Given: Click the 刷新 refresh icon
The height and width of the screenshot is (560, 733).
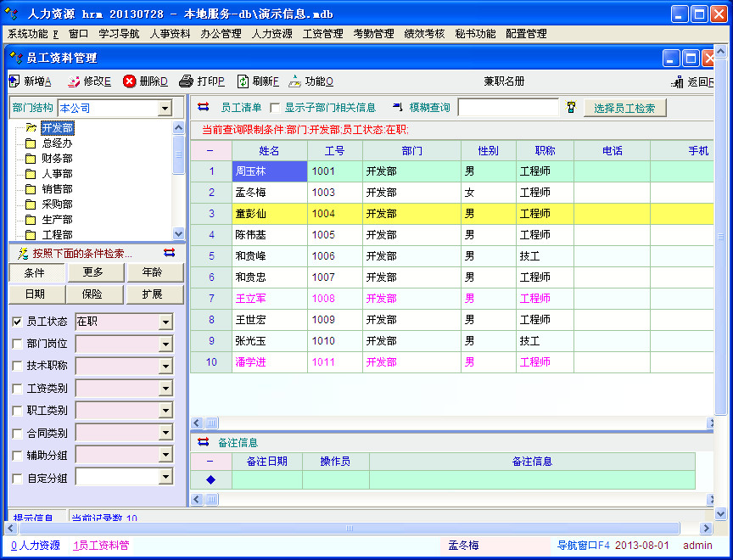Looking at the screenshot, I should click(x=243, y=81).
